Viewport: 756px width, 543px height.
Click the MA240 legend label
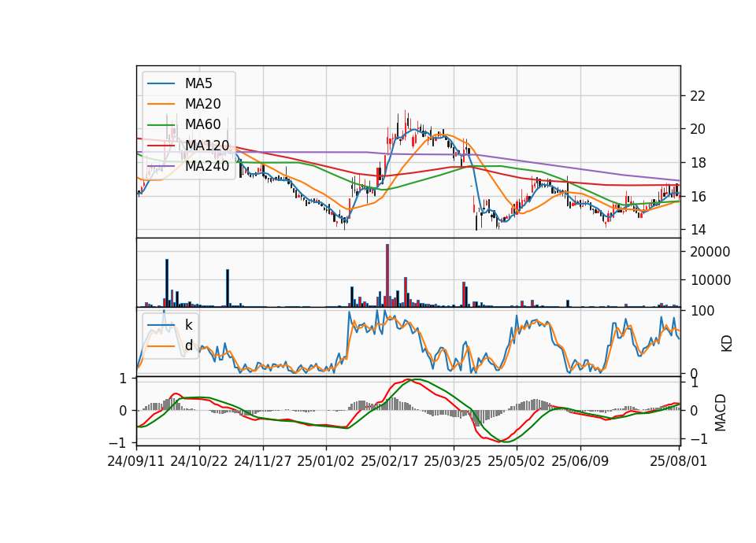207,166
